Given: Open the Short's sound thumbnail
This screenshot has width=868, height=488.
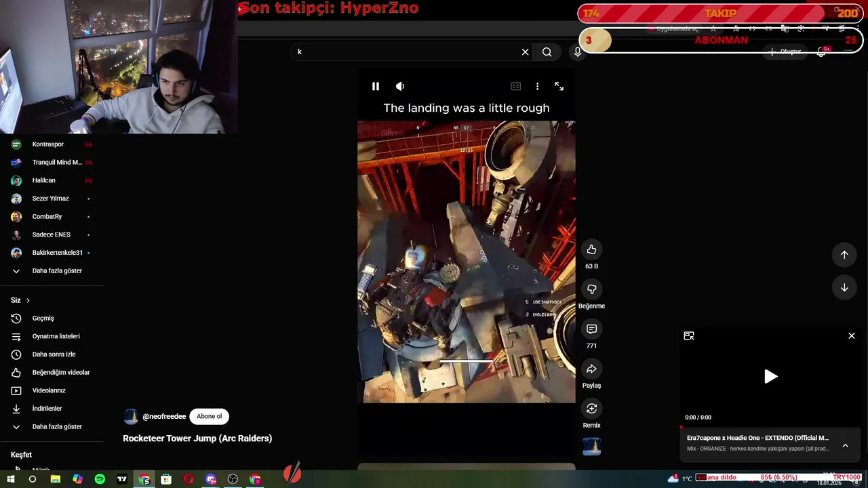Looking at the screenshot, I should (x=591, y=446).
